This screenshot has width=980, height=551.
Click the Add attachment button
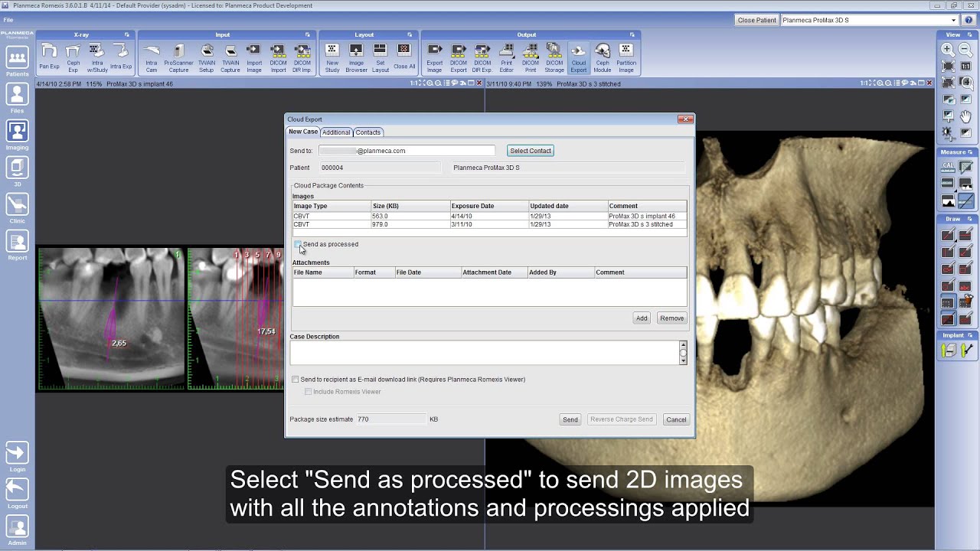642,318
